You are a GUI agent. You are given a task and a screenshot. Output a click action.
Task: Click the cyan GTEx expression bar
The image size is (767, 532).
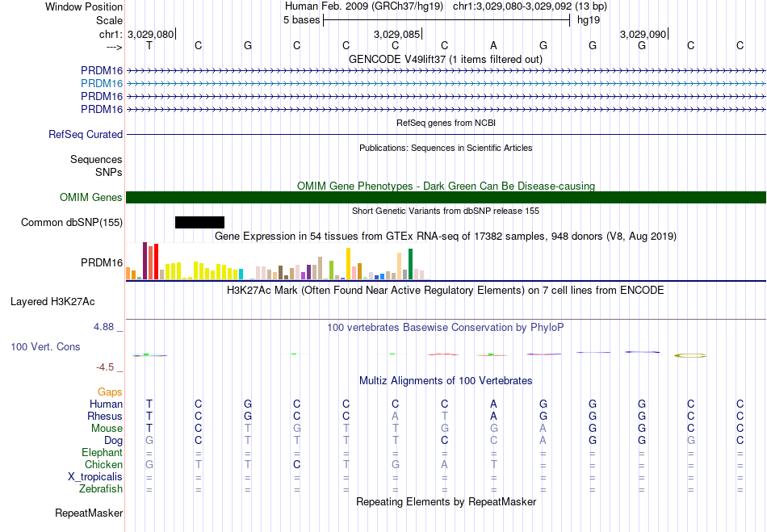pos(241,274)
